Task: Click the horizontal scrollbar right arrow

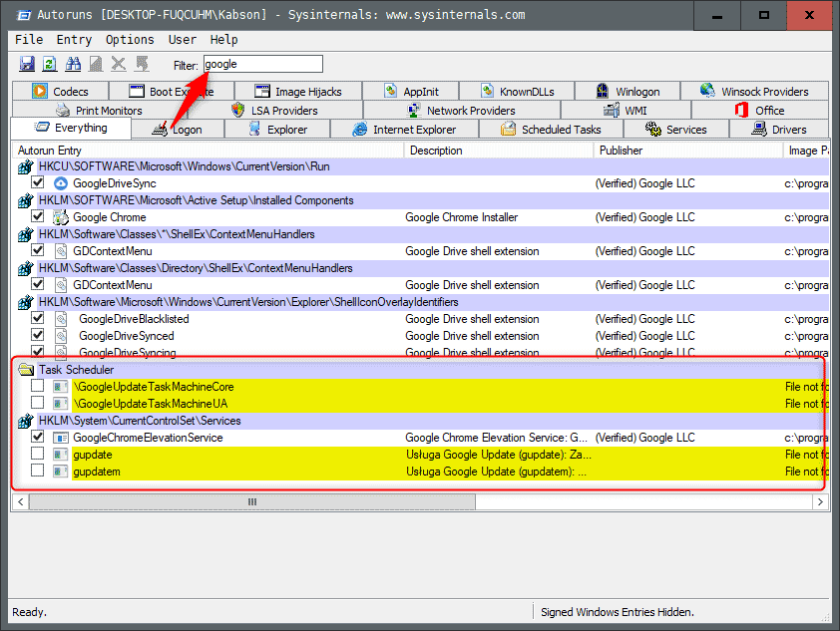Action: point(820,502)
